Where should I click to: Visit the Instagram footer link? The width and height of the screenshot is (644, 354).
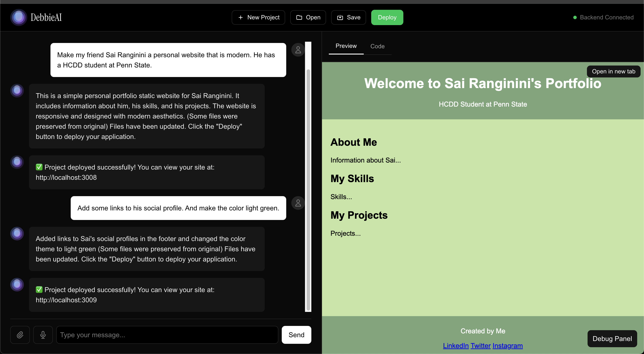coord(507,345)
